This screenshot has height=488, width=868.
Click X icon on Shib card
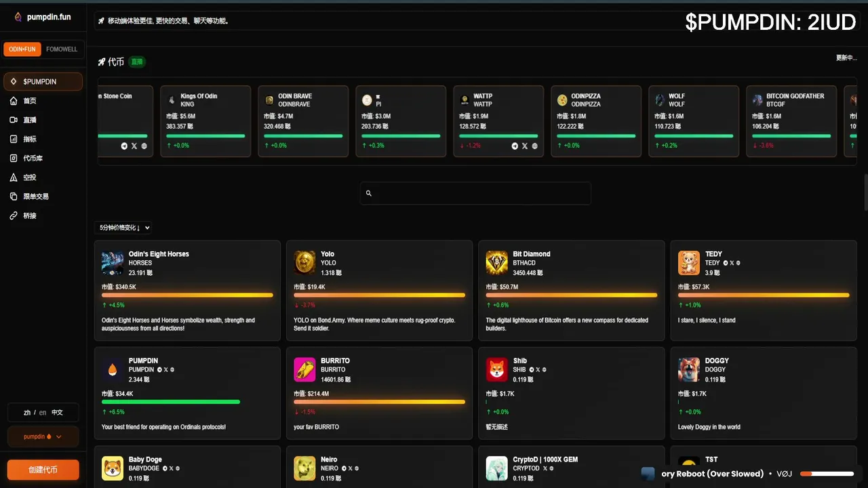[x=538, y=370]
